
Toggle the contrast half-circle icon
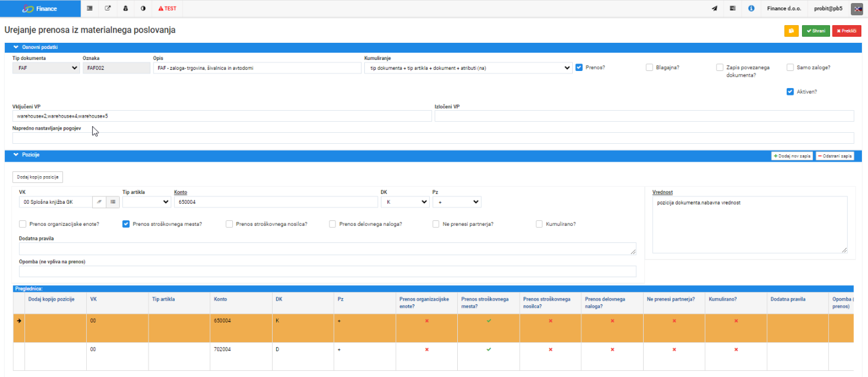click(144, 9)
